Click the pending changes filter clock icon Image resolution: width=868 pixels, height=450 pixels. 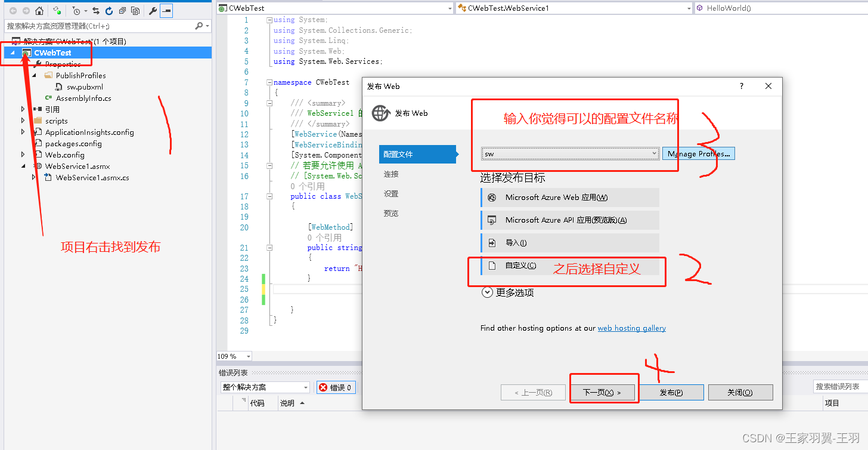click(76, 11)
